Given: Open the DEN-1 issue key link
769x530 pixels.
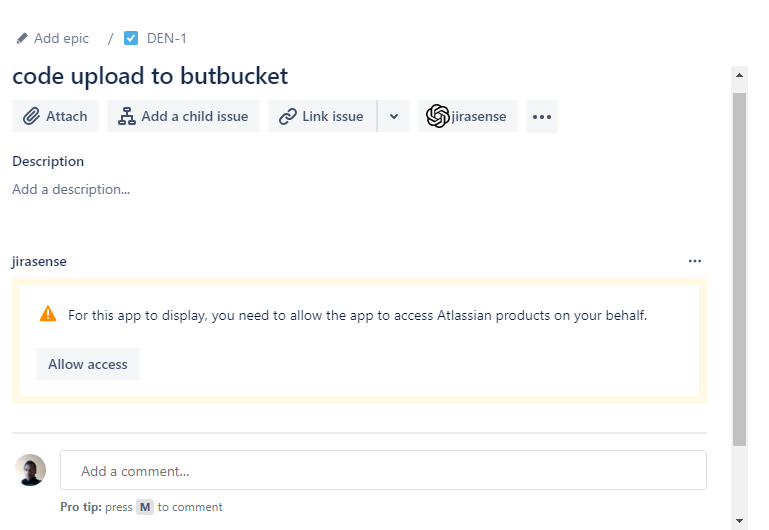Looking at the screenshot, I should click(166, 39).
